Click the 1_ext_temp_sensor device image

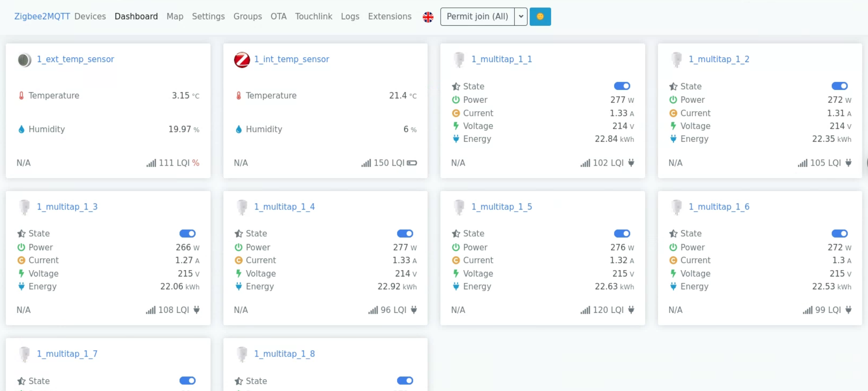point(24,60)
